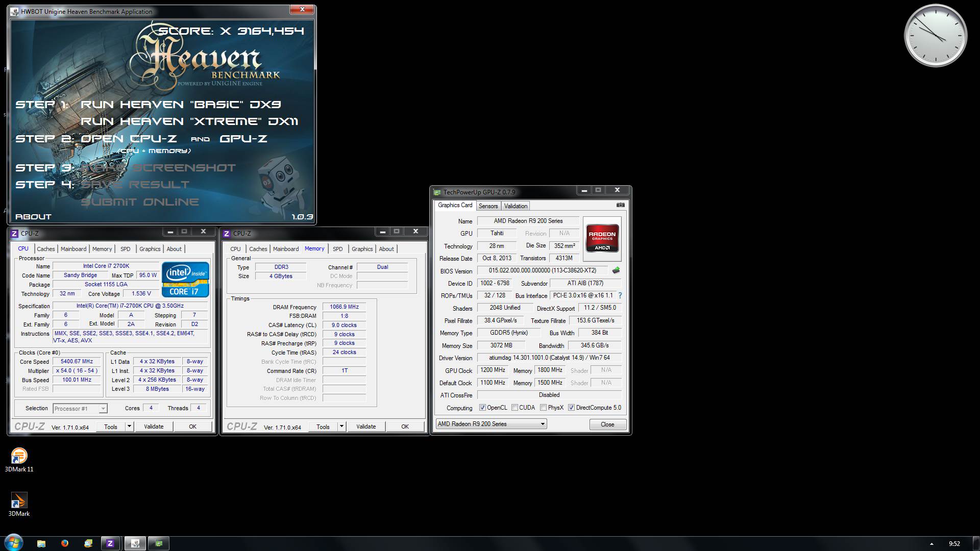
Task: Select Graphics Card tab in GPU-Z
Action: (455, 205)
